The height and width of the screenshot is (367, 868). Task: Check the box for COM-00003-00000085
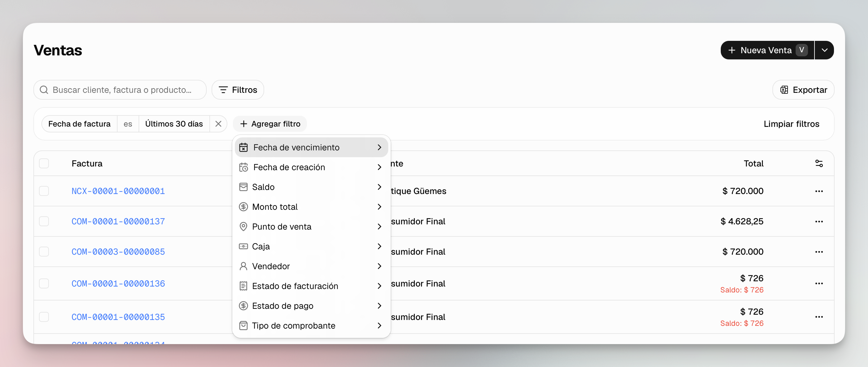(x=44, y=252)
